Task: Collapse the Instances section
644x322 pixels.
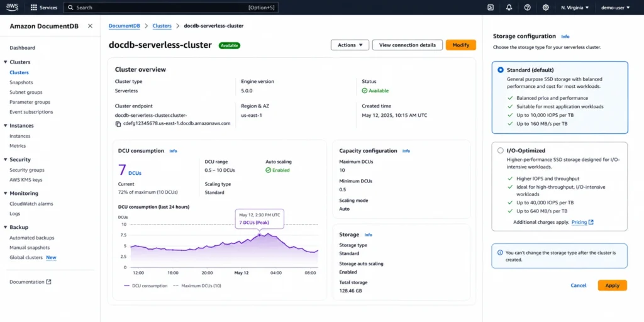Action: tap(6, 126)
